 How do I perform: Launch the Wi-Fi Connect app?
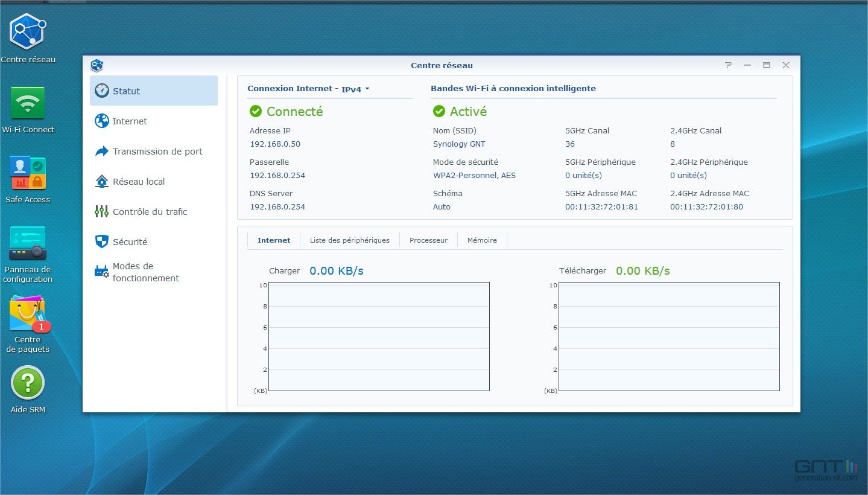tap(28, 103)
